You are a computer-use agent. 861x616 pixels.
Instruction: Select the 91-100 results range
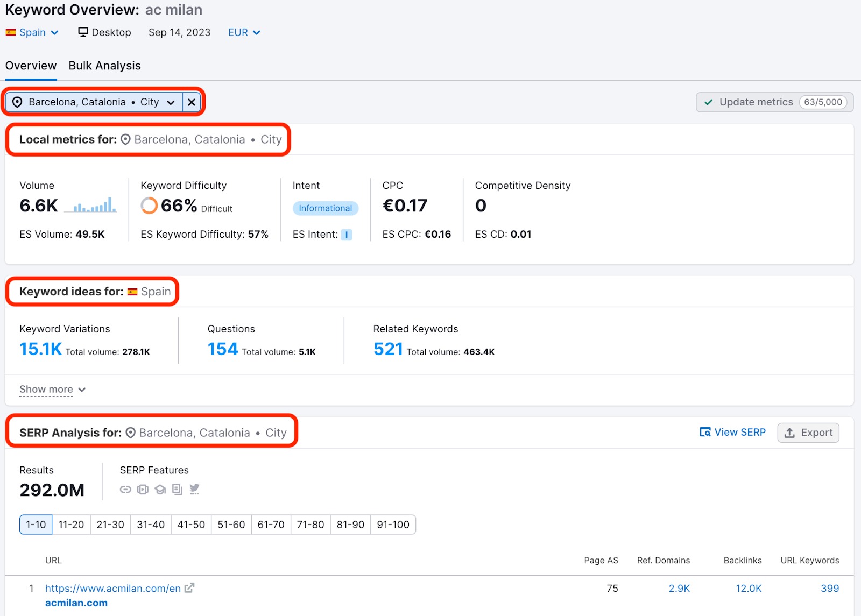tap(393, 525)
